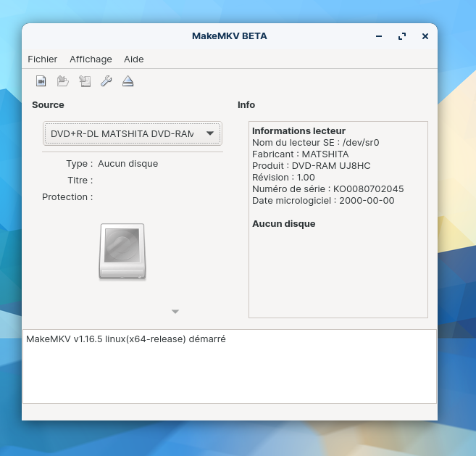Click the small arrow below the drive image
This screenshot has width=476, height=456.
pos(175,312)
